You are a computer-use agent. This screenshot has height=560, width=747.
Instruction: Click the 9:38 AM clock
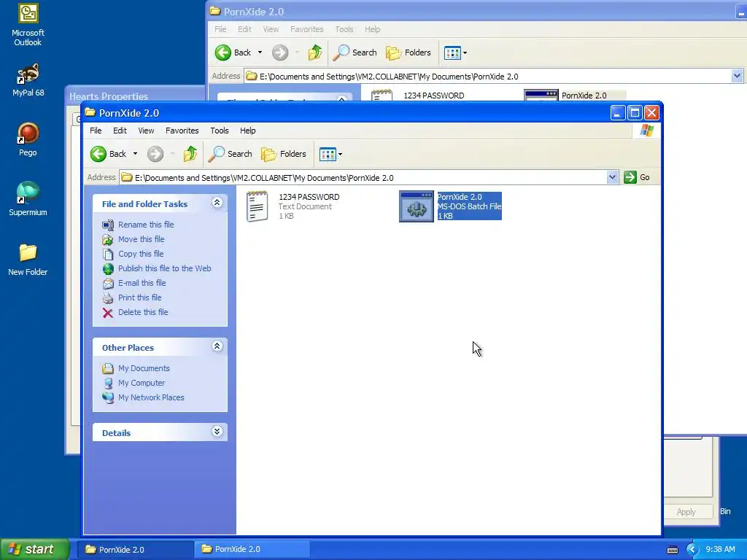click(x=720, y=550)
